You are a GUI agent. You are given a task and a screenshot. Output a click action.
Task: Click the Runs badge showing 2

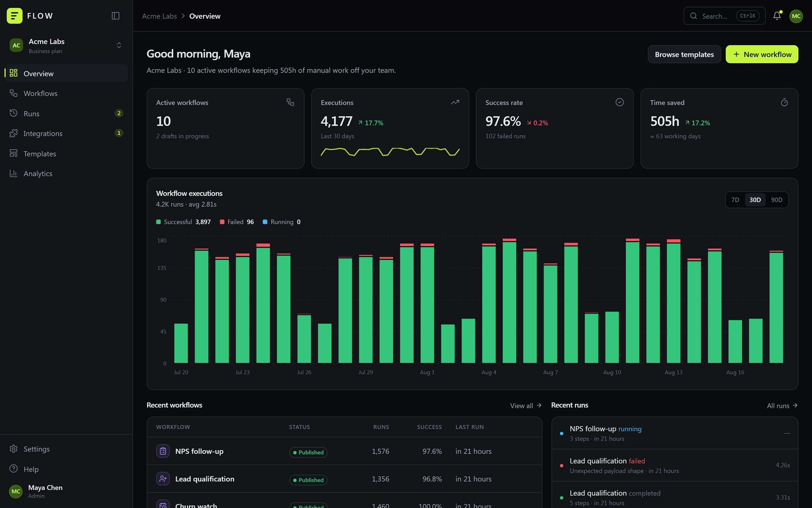click(119, 113)
